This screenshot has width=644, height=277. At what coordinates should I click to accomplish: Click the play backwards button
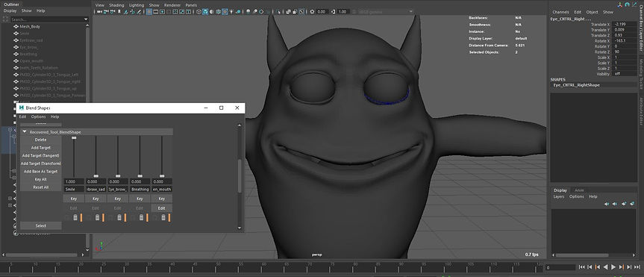[605, 267]
